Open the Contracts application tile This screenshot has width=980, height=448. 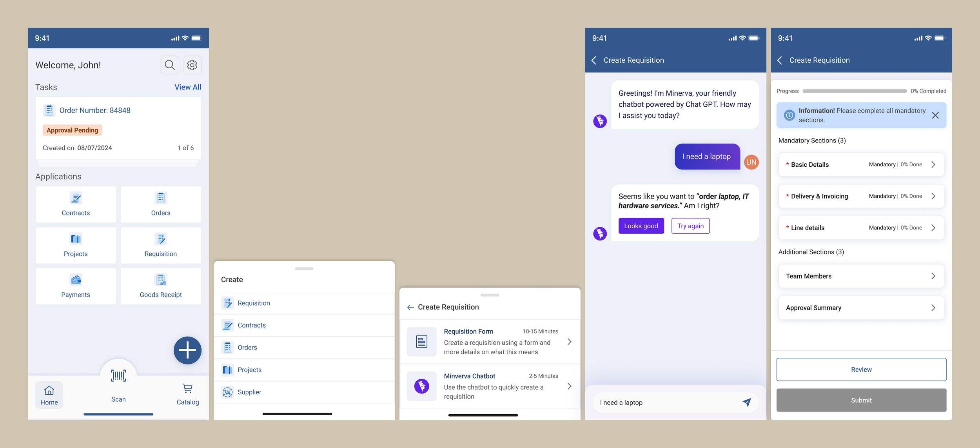(76, 204)
